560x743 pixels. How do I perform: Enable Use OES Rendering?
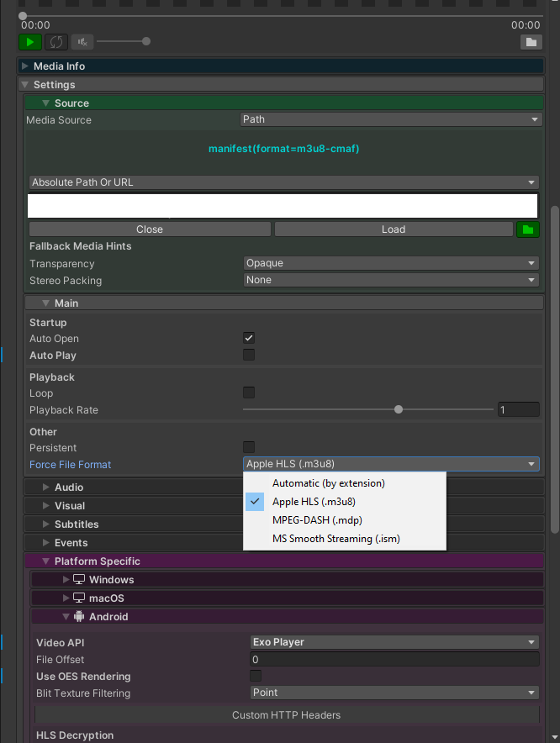point(255,677)
